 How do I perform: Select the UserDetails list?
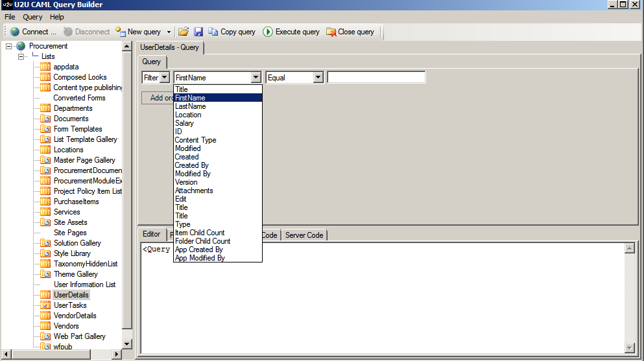click(71, 295)
